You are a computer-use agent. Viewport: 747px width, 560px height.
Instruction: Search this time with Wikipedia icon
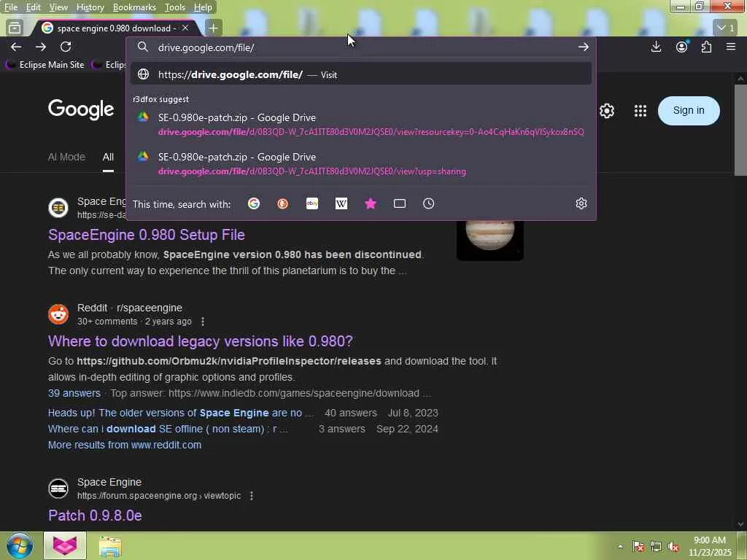(x=341, y=204)
